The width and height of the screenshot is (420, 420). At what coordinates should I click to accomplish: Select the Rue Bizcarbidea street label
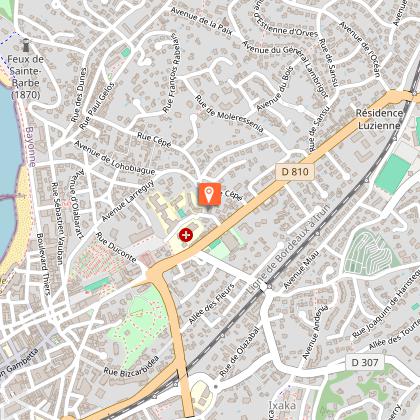tap(131, 367)
